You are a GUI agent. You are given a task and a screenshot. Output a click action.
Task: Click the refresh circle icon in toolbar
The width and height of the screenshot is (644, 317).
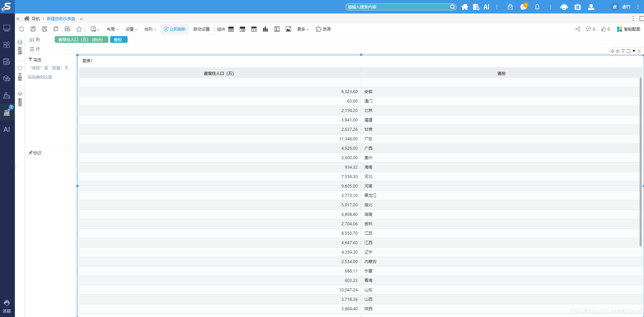point(22,29)
